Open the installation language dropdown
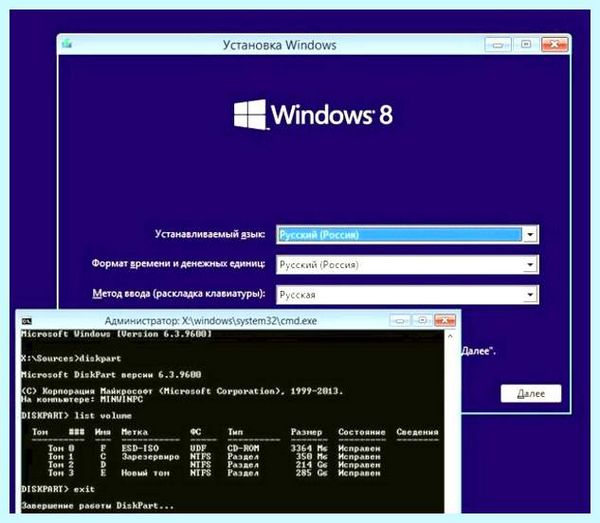 pyautogui.click(x=530, y=234)
